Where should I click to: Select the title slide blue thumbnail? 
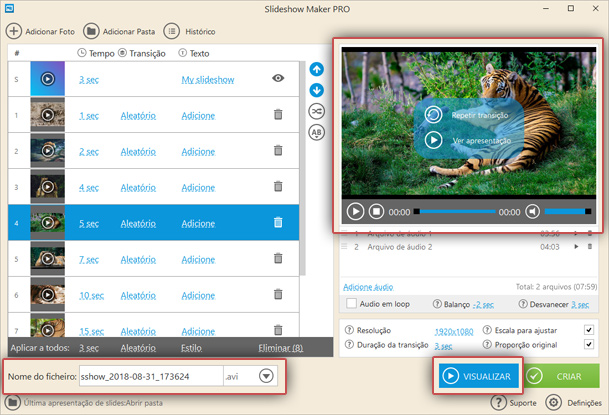[x=47, y=79]
